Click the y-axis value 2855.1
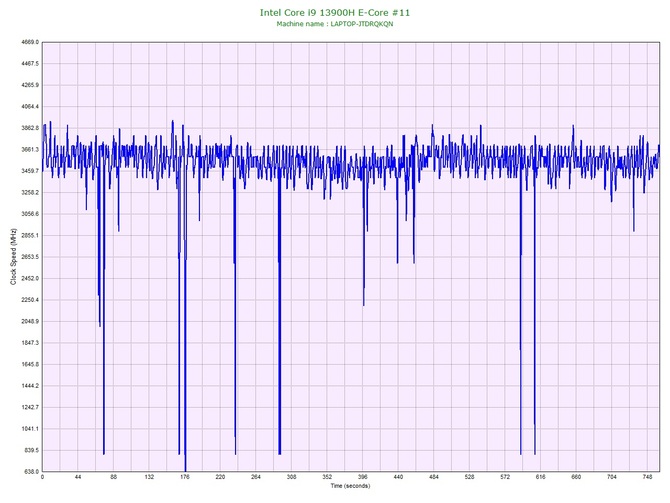670x503 pixels. pos(30,235)
